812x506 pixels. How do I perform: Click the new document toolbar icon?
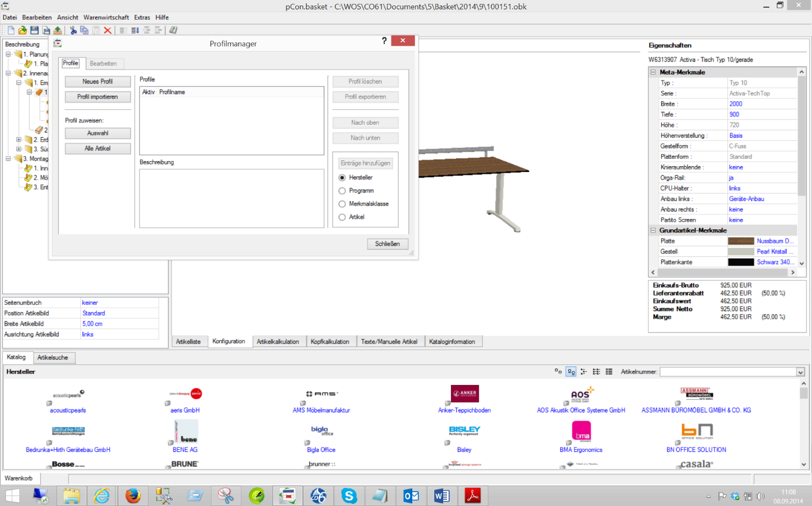10,30
